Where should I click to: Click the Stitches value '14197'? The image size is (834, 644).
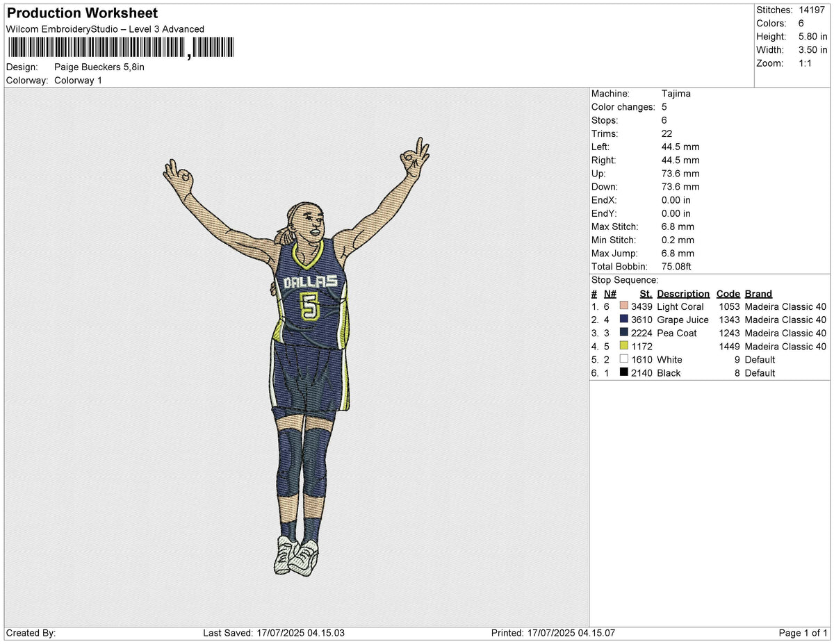[812, 10]
